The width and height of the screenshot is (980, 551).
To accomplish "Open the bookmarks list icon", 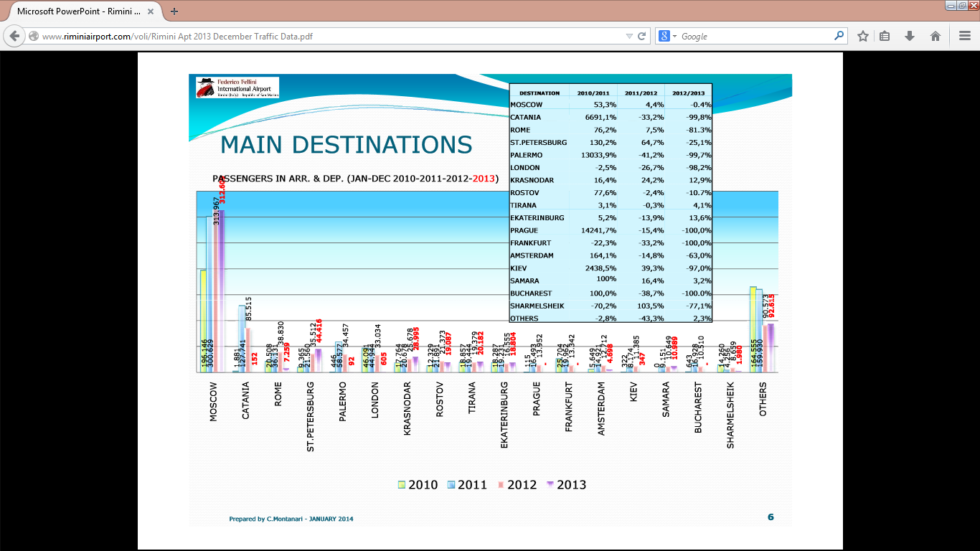I will (885, 36).
